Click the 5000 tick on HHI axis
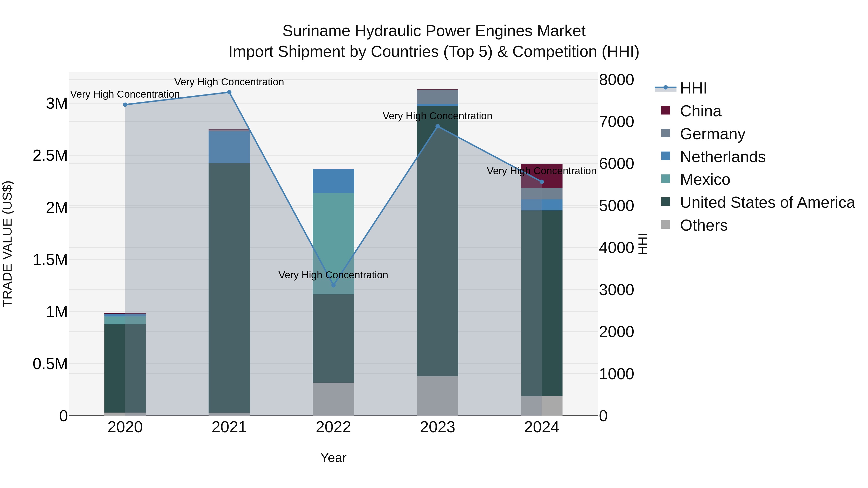 point(617,206)
